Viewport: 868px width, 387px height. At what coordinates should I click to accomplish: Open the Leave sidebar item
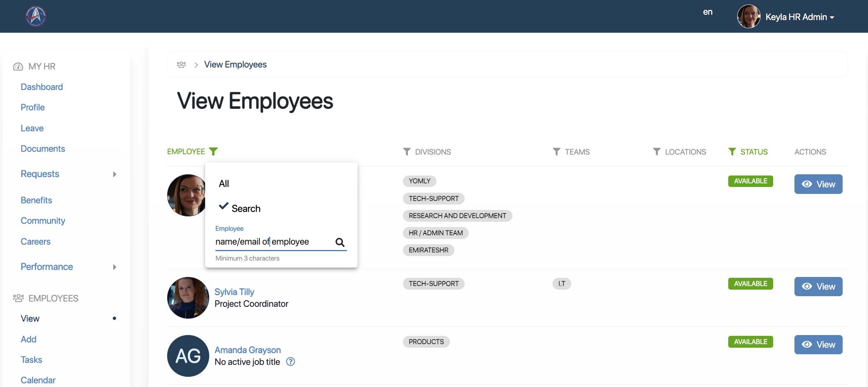32,128
